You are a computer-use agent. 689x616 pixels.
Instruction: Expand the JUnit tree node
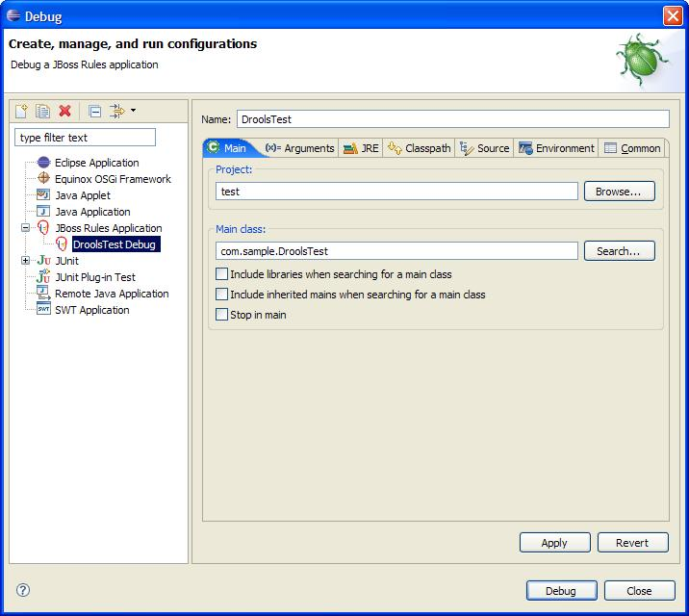pos(26,261)
